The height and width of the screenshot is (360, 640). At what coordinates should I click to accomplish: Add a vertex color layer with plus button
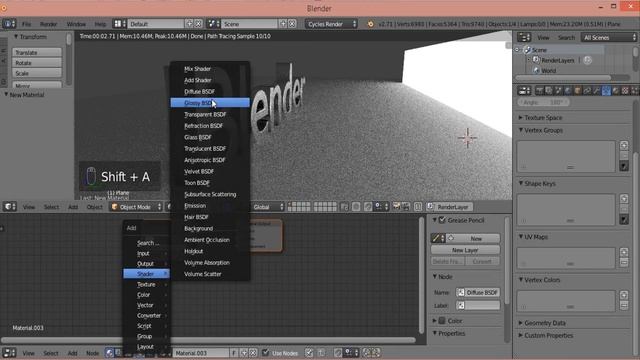(x=624, y=295)
